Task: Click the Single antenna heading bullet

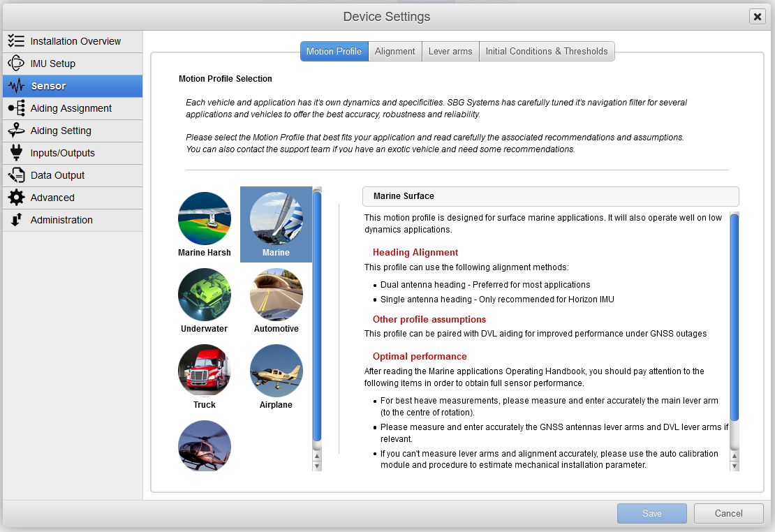Action: (496, 299)
